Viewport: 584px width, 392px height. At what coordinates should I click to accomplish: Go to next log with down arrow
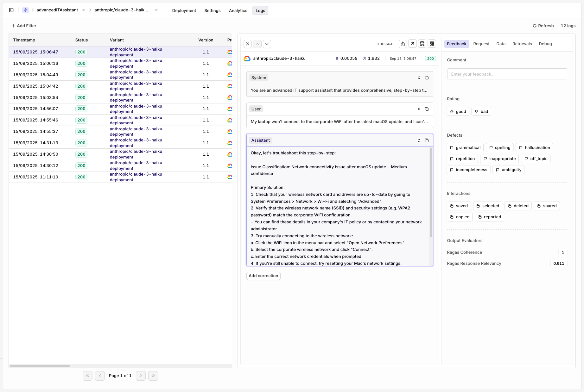tap(267, 44)
